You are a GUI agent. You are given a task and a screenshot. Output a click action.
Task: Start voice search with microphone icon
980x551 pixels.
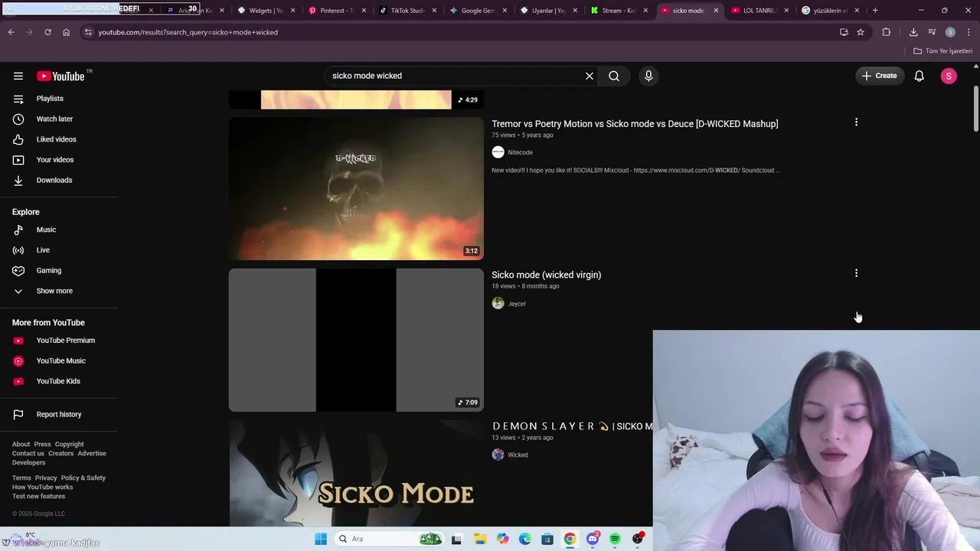point(648,76)
